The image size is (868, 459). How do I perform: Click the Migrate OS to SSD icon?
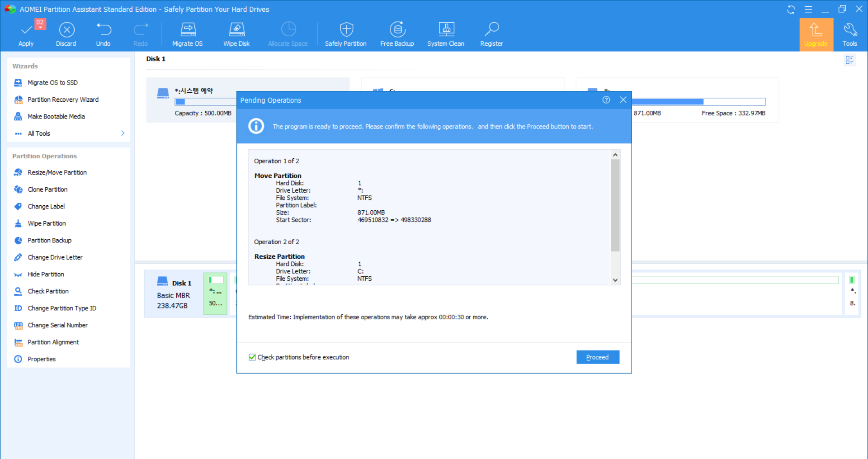pos(18,83)
